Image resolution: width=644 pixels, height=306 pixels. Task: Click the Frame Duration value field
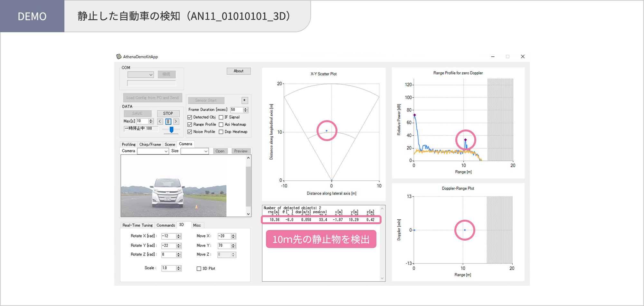237,110
